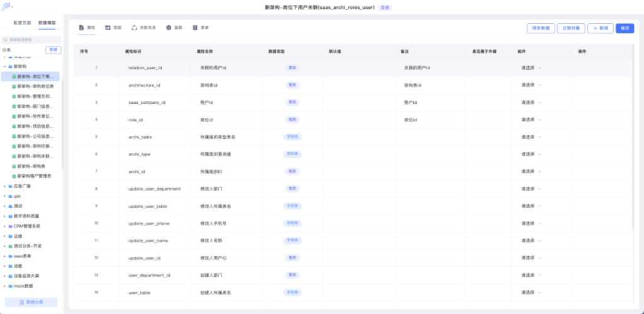
Task: Collapse the 新架构 folder
Action: pyautogui.click(x=4, y=66)
